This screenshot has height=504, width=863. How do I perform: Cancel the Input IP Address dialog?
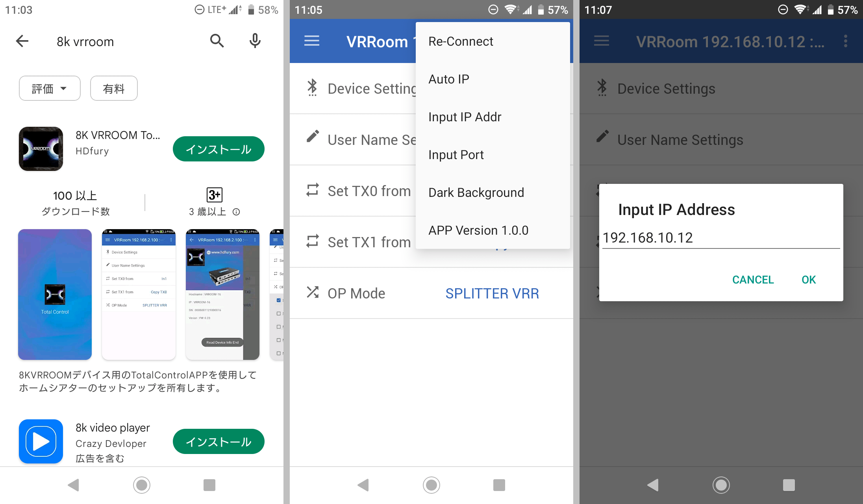click(753, 280)
